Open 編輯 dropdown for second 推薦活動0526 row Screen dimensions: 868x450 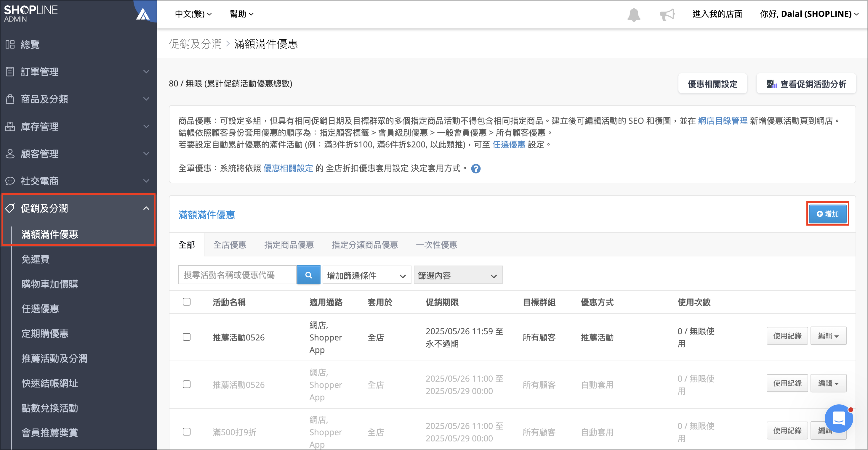(828, 383)
